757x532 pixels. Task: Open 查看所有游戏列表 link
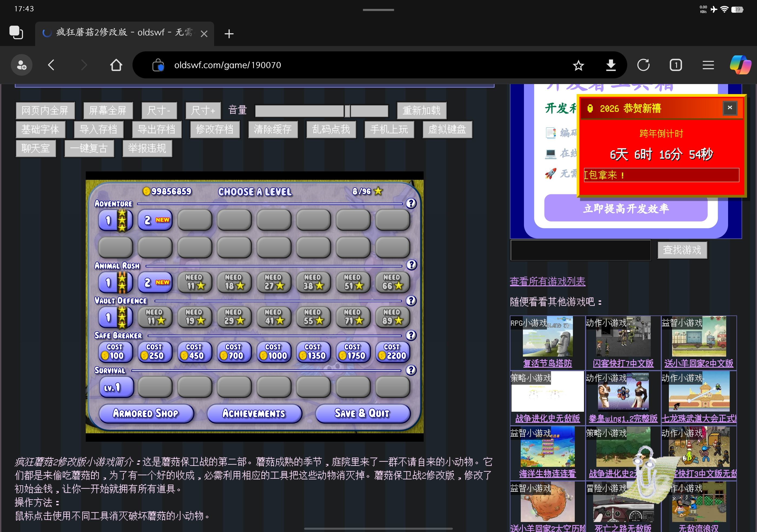547,281
